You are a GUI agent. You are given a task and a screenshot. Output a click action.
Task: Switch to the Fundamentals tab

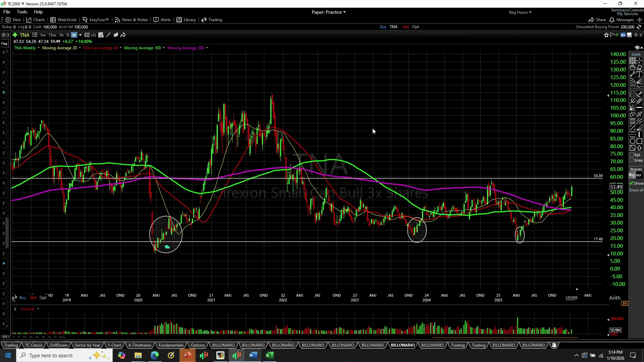click(171, 345)
